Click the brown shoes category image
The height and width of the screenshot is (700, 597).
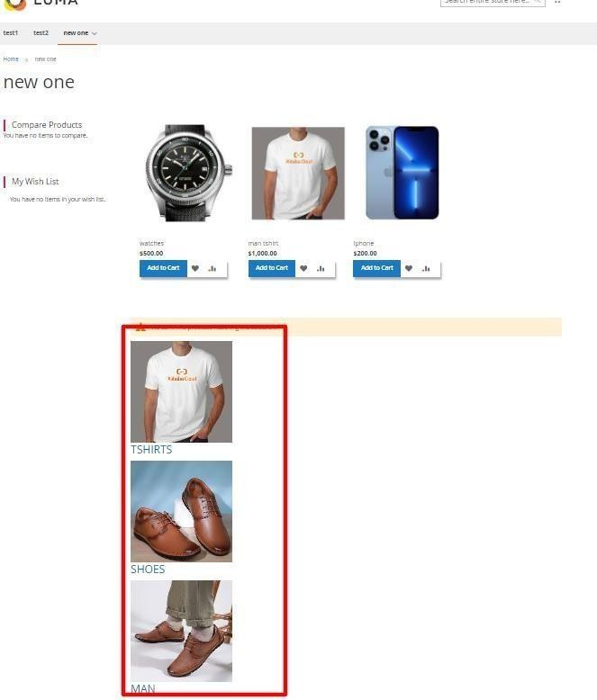[181, 511]
